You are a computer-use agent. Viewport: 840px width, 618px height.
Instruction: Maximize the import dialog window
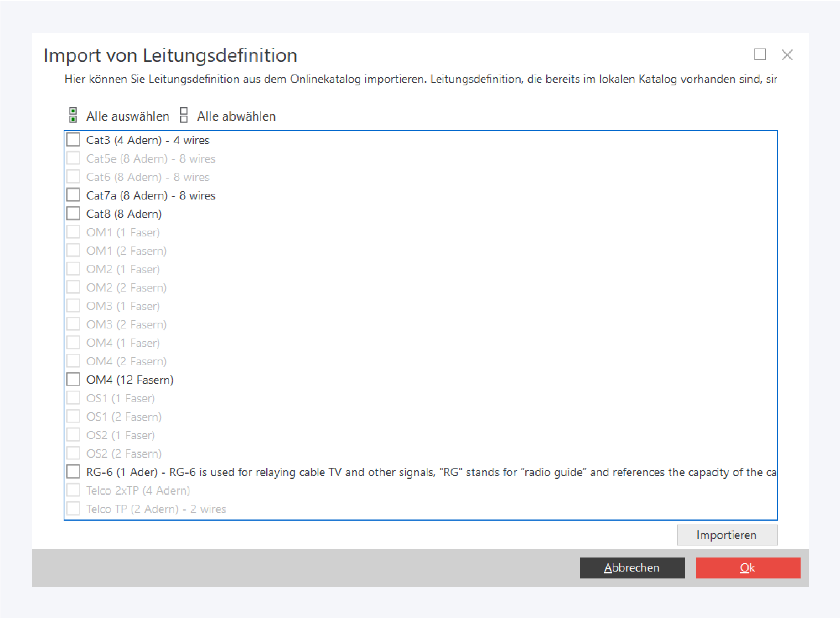click(760, 55)
